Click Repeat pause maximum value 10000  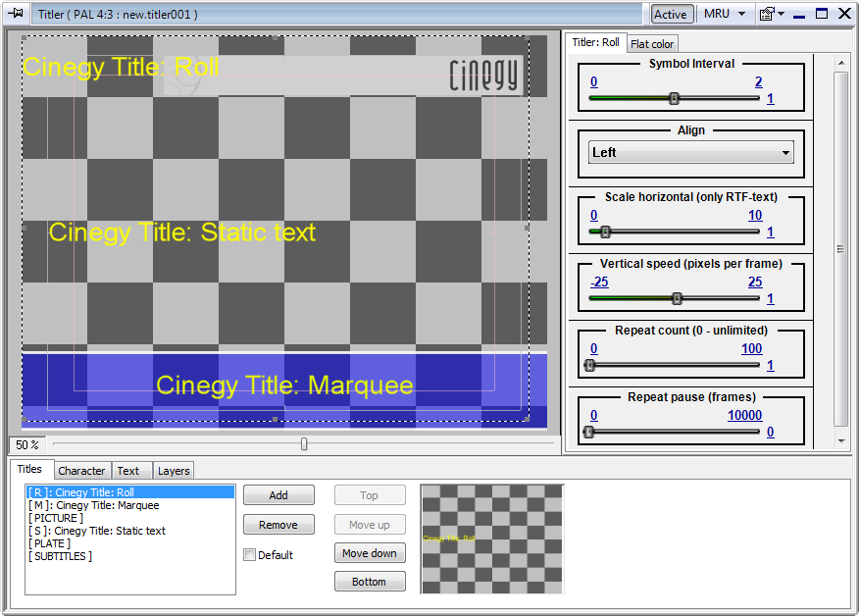[744, 416]
